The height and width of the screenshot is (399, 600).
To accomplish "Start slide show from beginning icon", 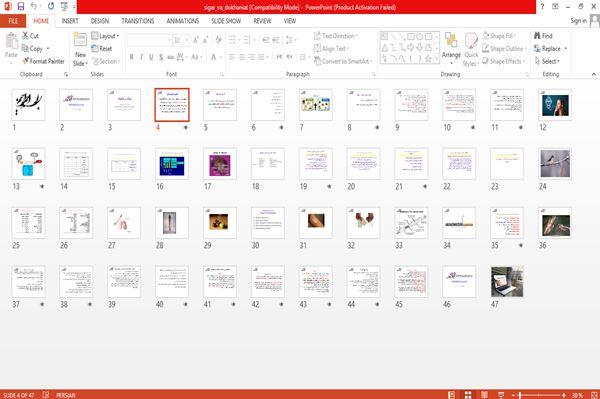I will (64, 7).
